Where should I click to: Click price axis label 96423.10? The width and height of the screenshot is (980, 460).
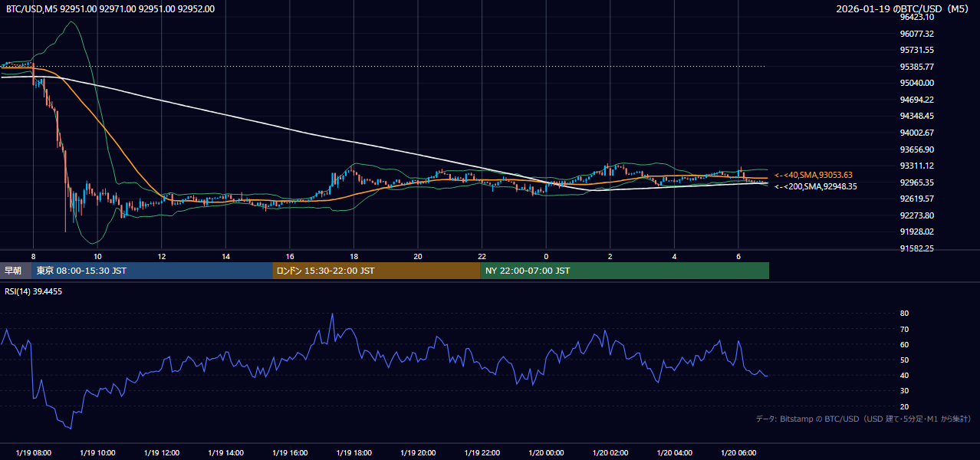(917, 17)
